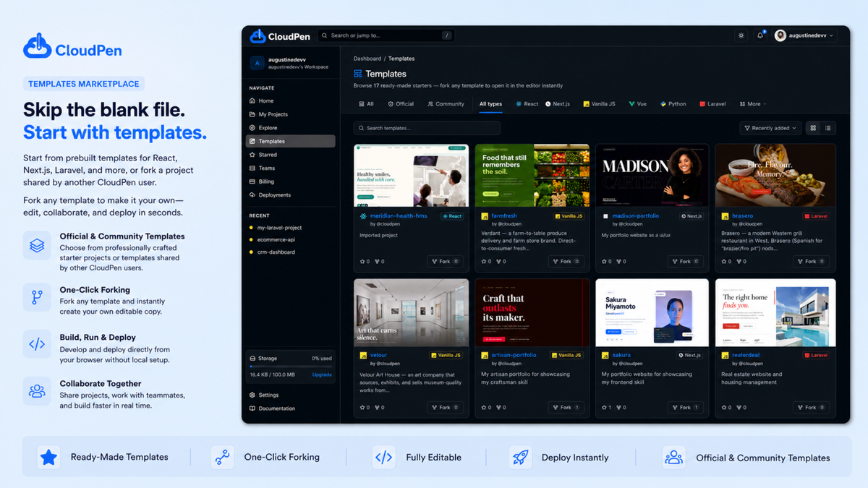Select the All types filter

[490, 104]
